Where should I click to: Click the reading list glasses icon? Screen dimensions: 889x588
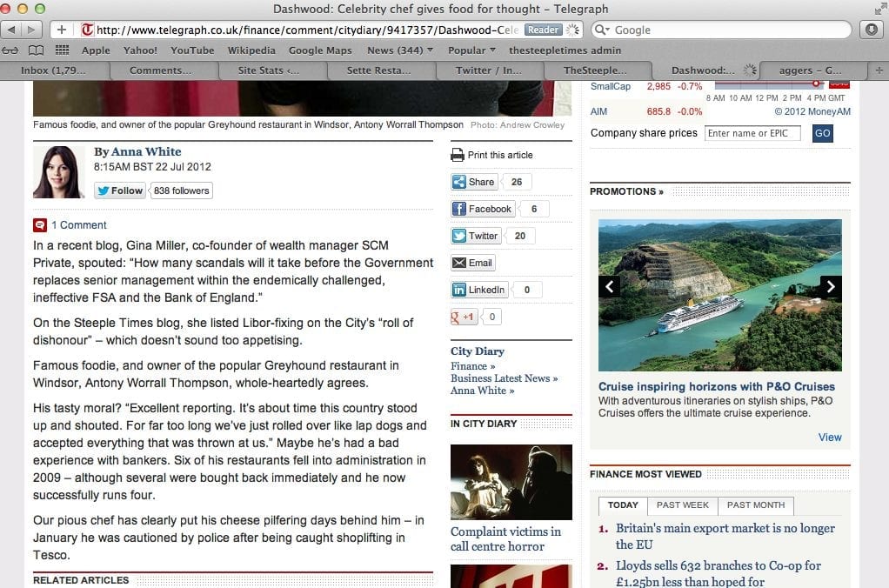[x=12, y=50]
